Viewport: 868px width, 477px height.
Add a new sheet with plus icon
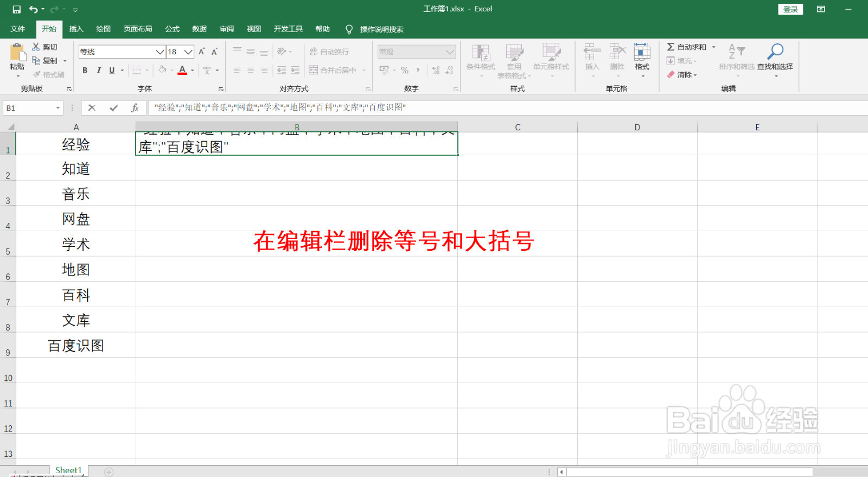pos(109,472)
